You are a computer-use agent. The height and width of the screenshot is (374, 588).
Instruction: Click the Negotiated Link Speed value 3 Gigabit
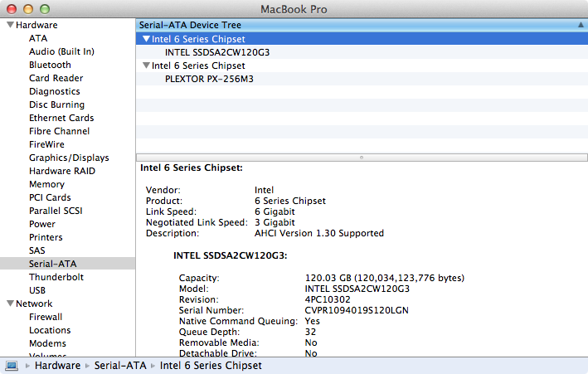coord(275,222)
